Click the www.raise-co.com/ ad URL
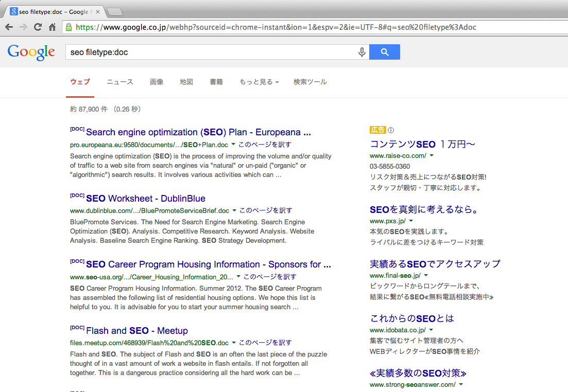568x392 pixels. click(398, 156)
